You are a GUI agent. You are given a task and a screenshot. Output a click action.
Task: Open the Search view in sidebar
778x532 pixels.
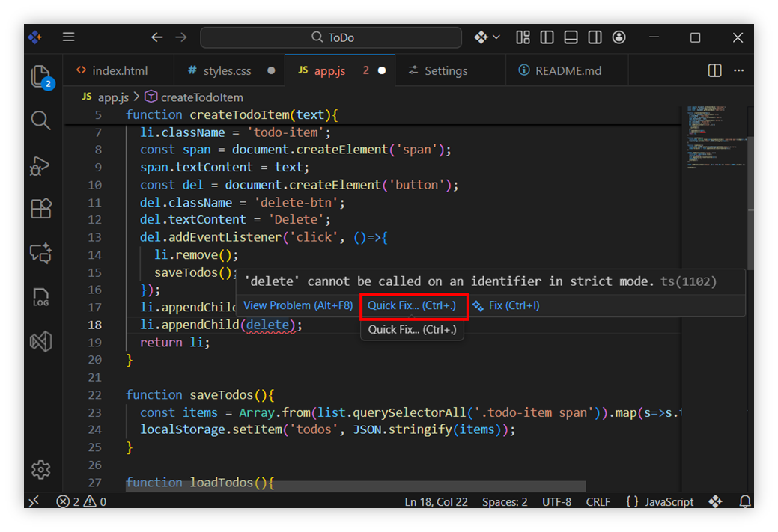40,120
